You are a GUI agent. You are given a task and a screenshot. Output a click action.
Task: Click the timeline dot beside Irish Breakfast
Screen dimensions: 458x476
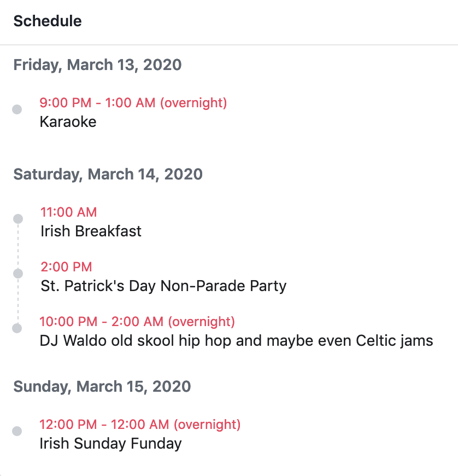tap(18, 218)
